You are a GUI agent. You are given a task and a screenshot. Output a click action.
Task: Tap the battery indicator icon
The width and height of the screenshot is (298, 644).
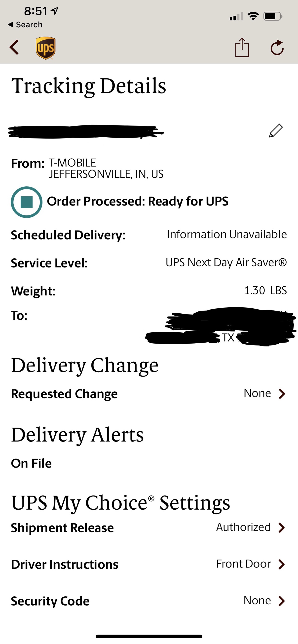point(273,17)
